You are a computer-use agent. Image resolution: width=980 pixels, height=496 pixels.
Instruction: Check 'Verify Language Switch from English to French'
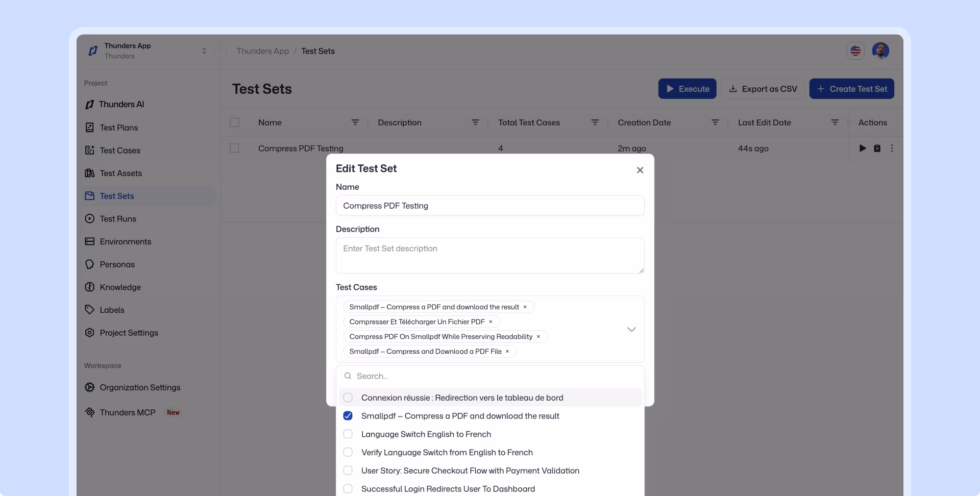pos(348,453)
